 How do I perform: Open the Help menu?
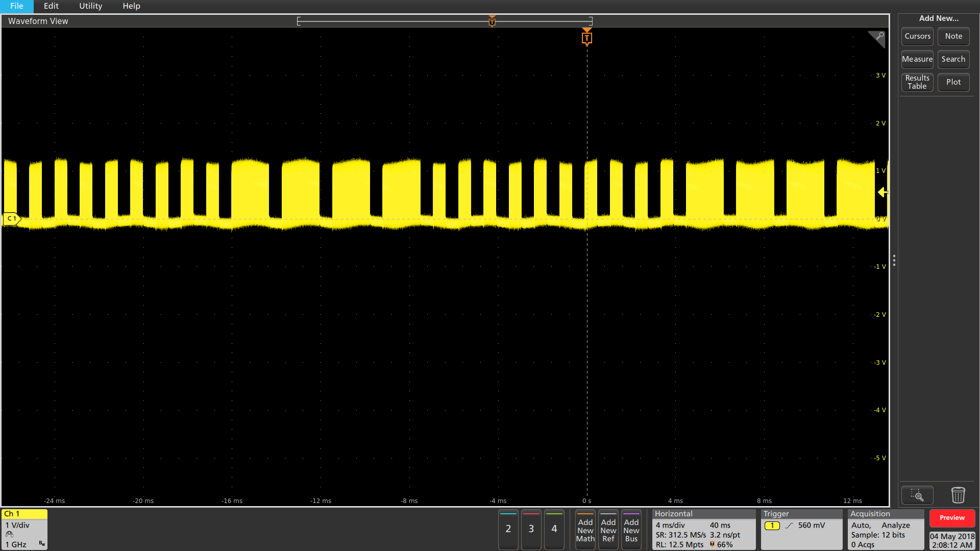tap(131, 6)
